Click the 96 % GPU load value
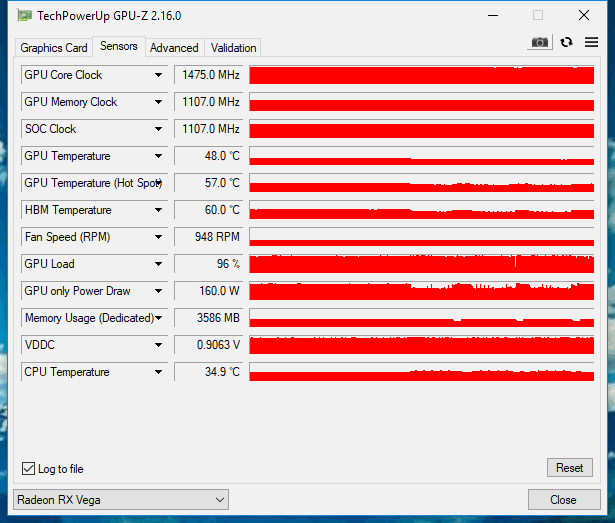The width and height of the screenshot is (615, 523). [209, 264]
